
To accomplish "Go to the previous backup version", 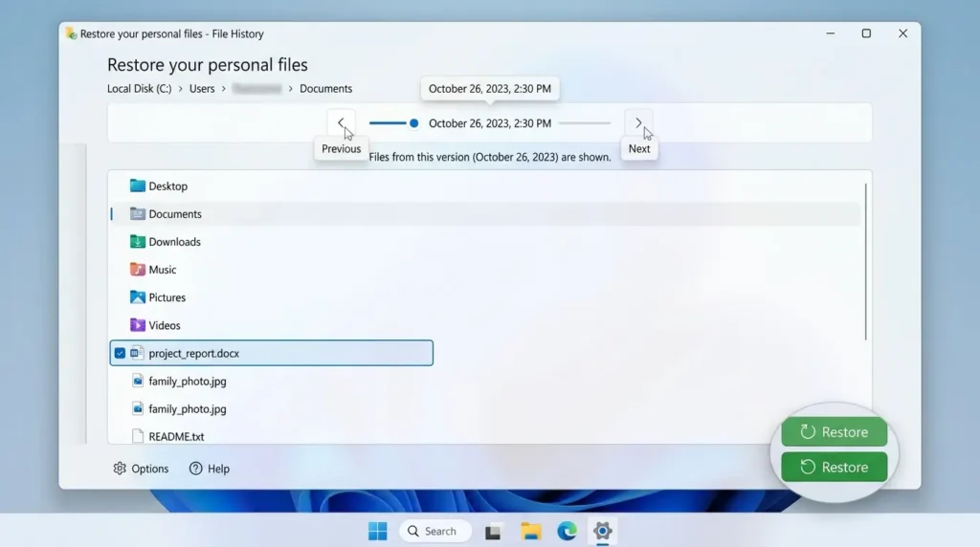I will coord(341,123).
